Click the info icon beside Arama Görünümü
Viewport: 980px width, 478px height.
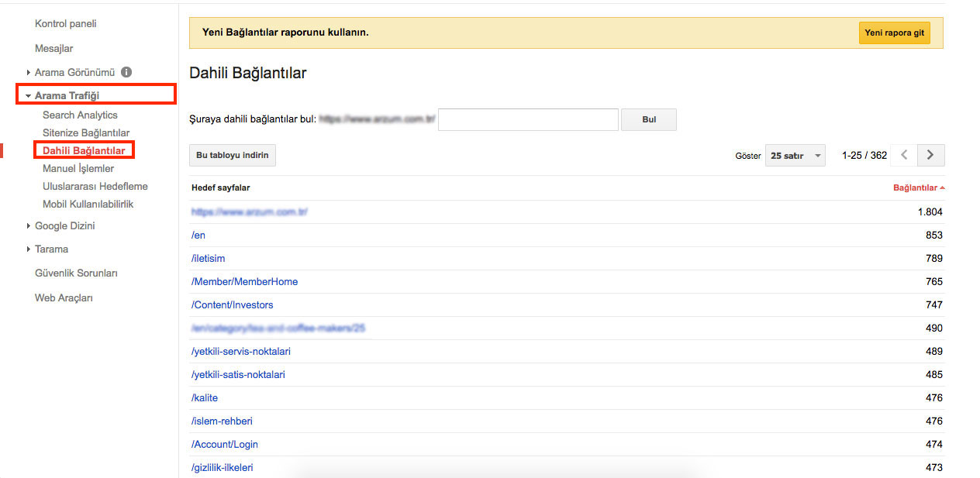[126, 72]
